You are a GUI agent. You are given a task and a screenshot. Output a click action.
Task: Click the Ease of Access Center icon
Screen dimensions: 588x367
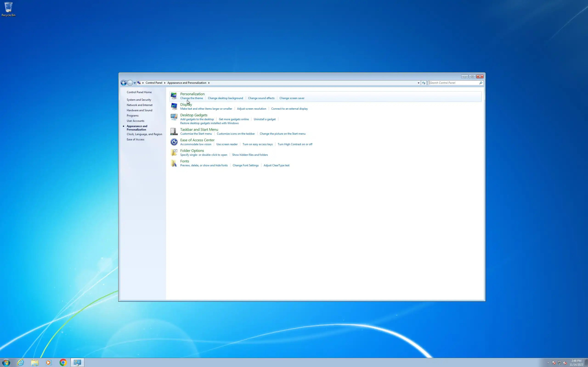[x=174, y=142]
